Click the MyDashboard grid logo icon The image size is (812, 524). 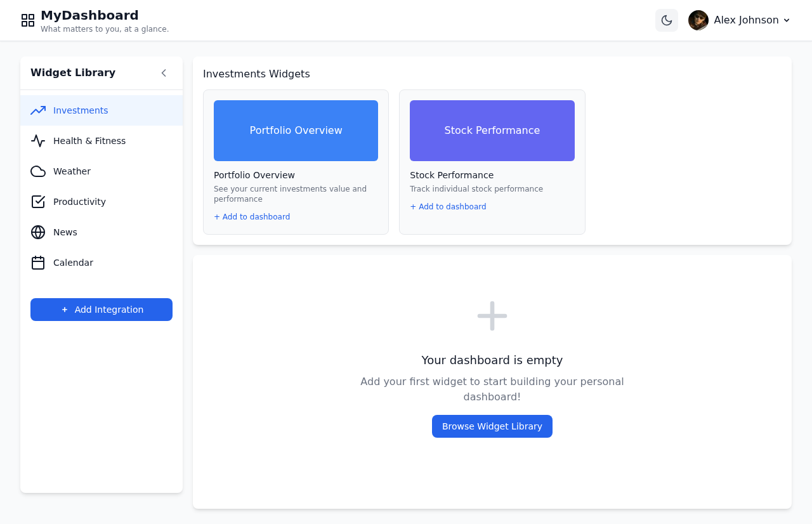click(x=28, y=20)
